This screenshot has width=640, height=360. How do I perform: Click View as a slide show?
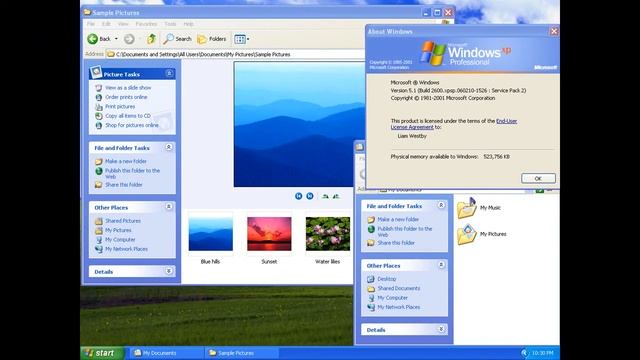click(x=128, y=88)
